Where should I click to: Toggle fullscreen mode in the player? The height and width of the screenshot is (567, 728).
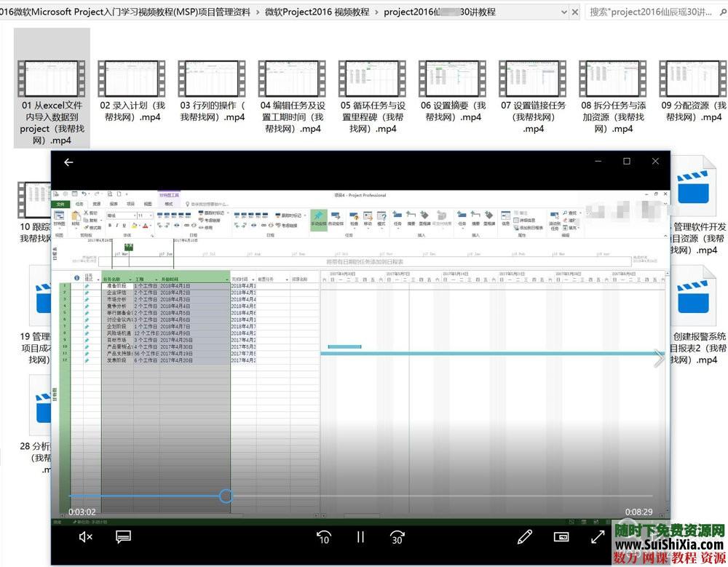(598, 536)
